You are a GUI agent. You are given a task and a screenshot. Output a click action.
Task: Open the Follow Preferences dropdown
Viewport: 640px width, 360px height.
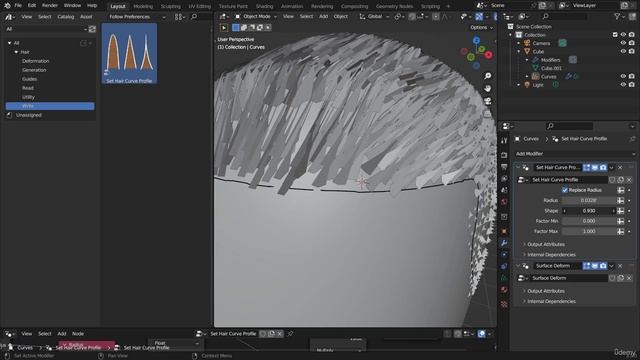tap(137, 17)
